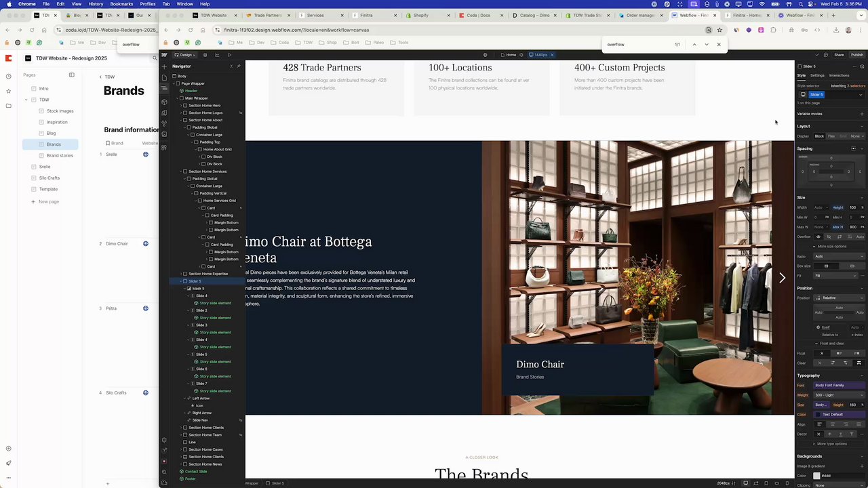
Task: Set decoration to none X
Action: coord(818,434)
